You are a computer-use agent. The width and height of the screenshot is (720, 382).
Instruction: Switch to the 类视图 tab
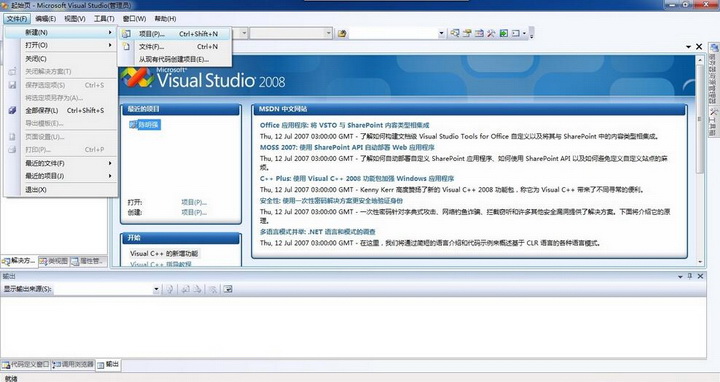[x=54, y=261]
